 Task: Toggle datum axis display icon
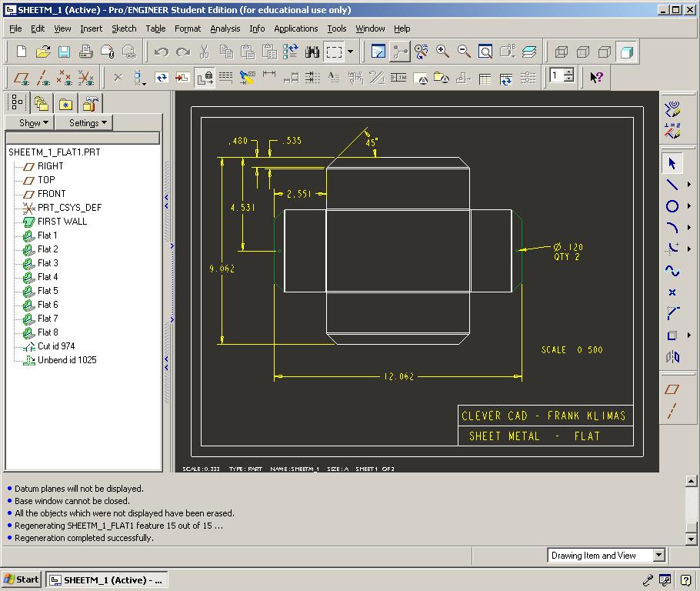(44, 77)
